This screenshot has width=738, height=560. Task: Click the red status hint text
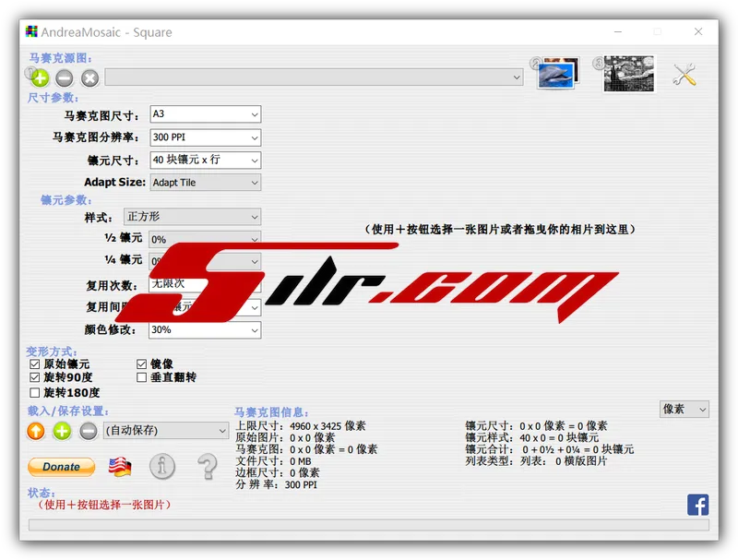pos(103,505)
